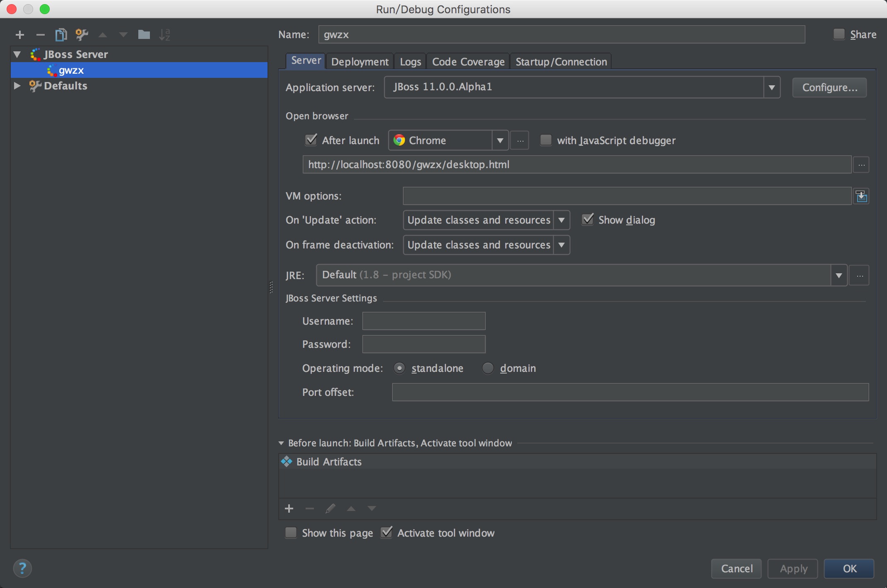This screenshot has width=887, height=588.
Task: Click the Port offset field
Action: tap(630, 392)
